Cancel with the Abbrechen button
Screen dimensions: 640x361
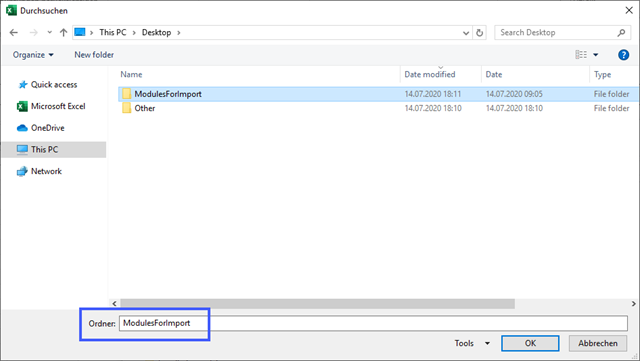[x=598, y=343]
